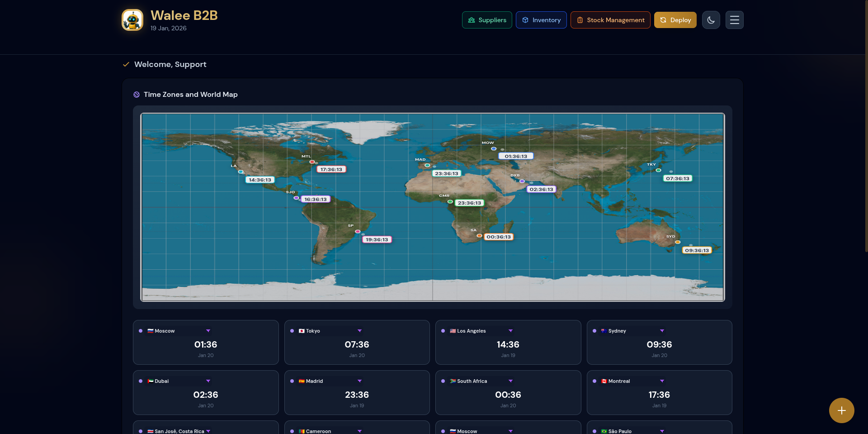
Task: Expand the Montreal timezone selector
Action: (662, 381)
